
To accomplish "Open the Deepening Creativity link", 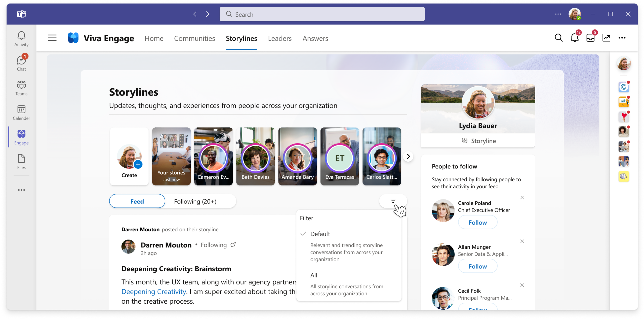I will (x=153, y=292).
